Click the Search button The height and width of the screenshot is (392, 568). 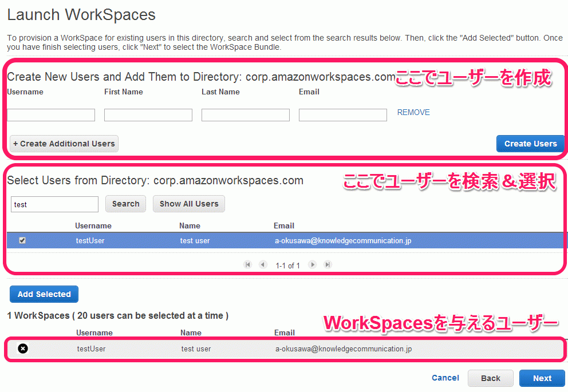(126, 204)
